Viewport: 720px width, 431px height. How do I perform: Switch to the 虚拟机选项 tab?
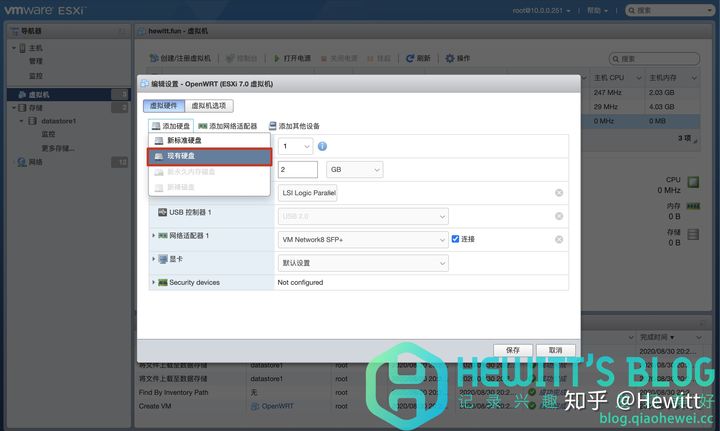click(209, 105)
